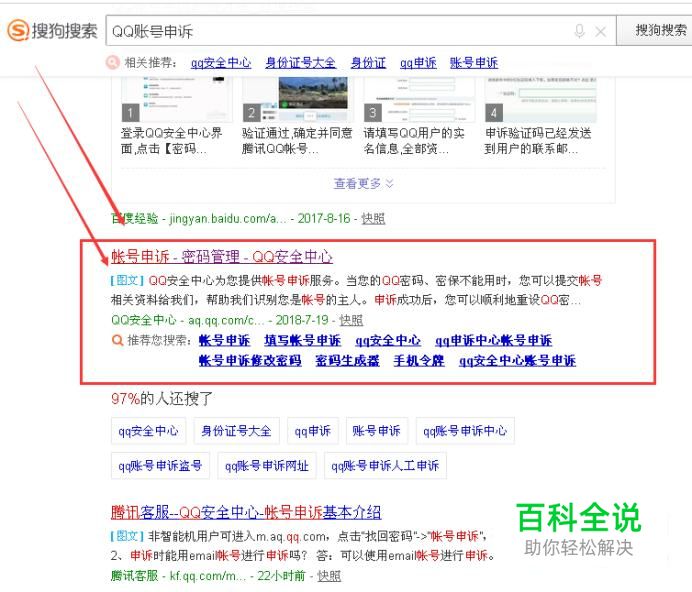The height and width of the screenshot is (592, 692).
Task: Open result 帐号申诉 - 密码管理 - QQ安全中心
Action: 222,256
